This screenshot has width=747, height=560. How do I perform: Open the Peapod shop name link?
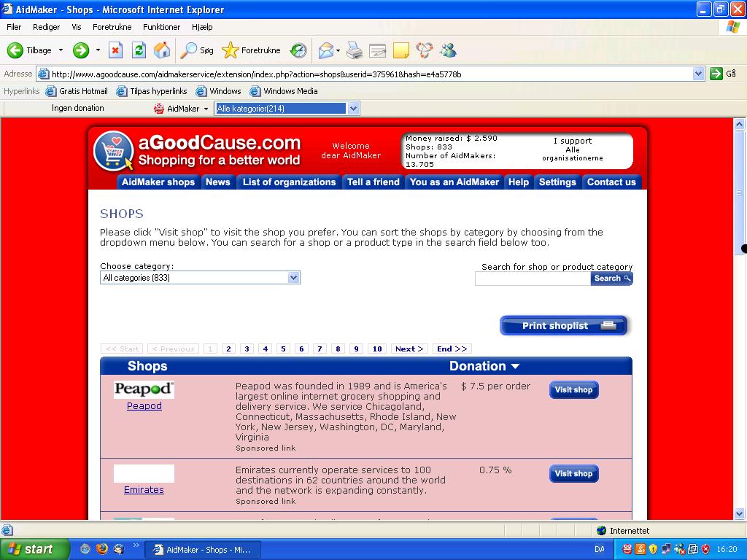(144, 405)
